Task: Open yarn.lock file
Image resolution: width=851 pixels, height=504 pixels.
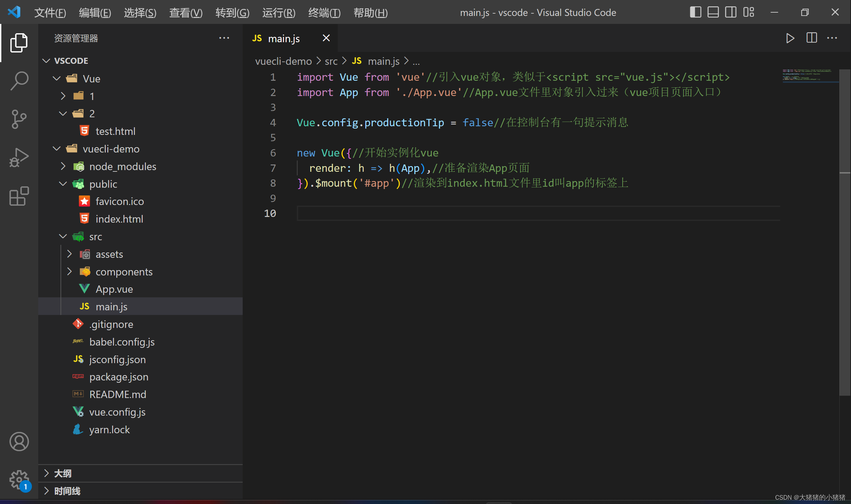Action: pyautogui.click(x=141, y=430)
